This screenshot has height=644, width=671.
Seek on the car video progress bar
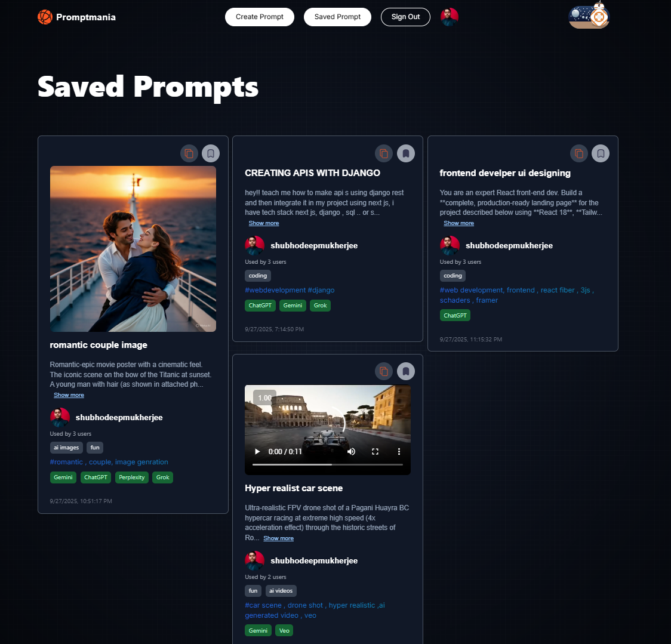tap(328, 464)
